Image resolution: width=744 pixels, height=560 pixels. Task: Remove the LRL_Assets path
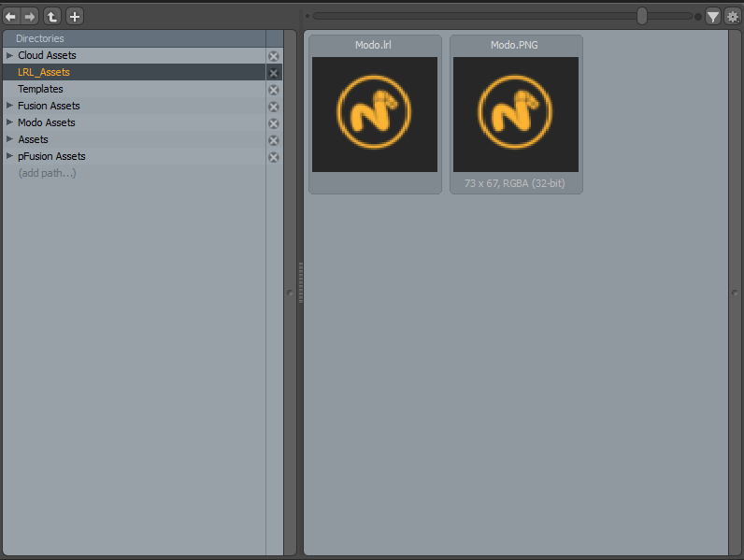point(274,73)
